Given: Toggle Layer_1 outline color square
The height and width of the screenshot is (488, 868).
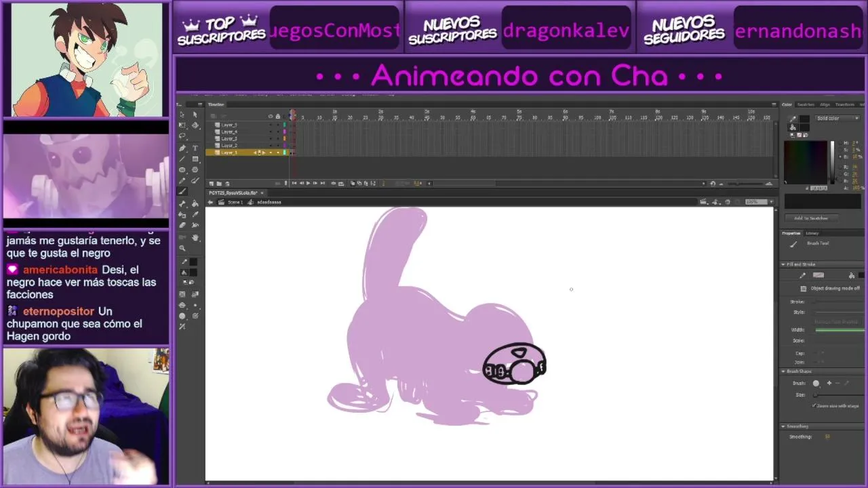Looking at the screenshot, I should point(285,152).
